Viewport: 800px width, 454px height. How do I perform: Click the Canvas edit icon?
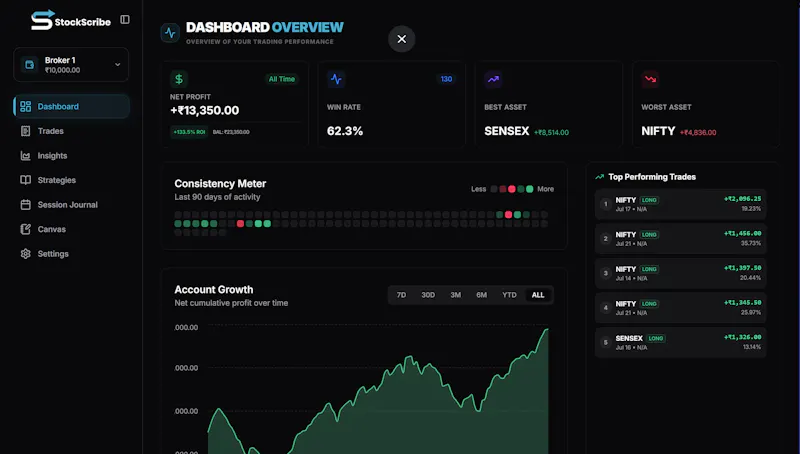coord(26,229)
